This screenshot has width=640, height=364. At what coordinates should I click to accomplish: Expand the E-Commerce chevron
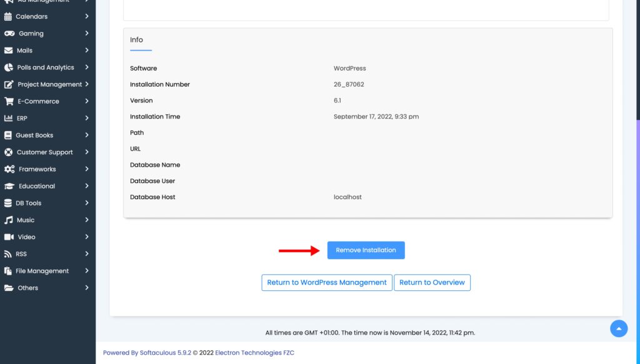tap(87, 101)
